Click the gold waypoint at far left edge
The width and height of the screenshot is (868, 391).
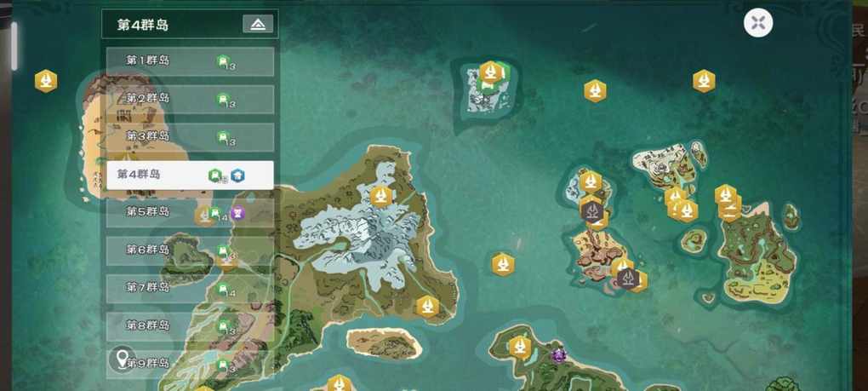click(x=46, y=82)
